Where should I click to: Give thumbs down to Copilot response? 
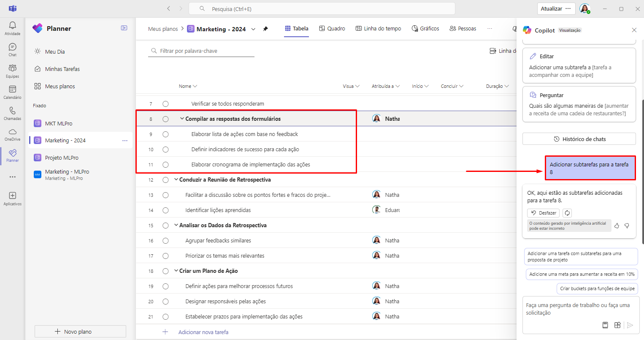pos(627,226)
